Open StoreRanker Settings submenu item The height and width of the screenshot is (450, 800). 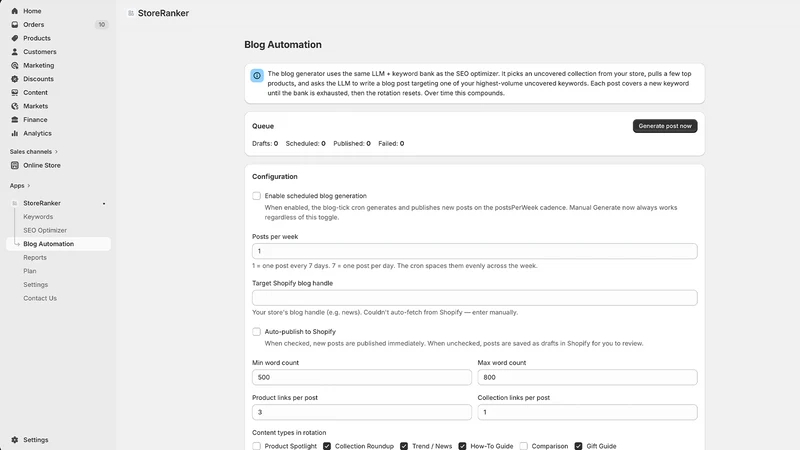tap(35, 285)
